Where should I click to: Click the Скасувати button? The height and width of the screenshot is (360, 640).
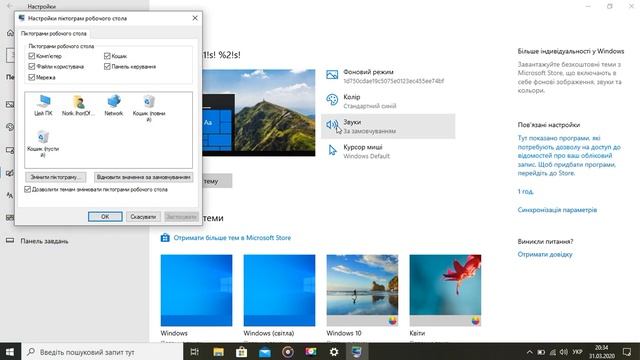pyautogui.click(x=143, y=217)
